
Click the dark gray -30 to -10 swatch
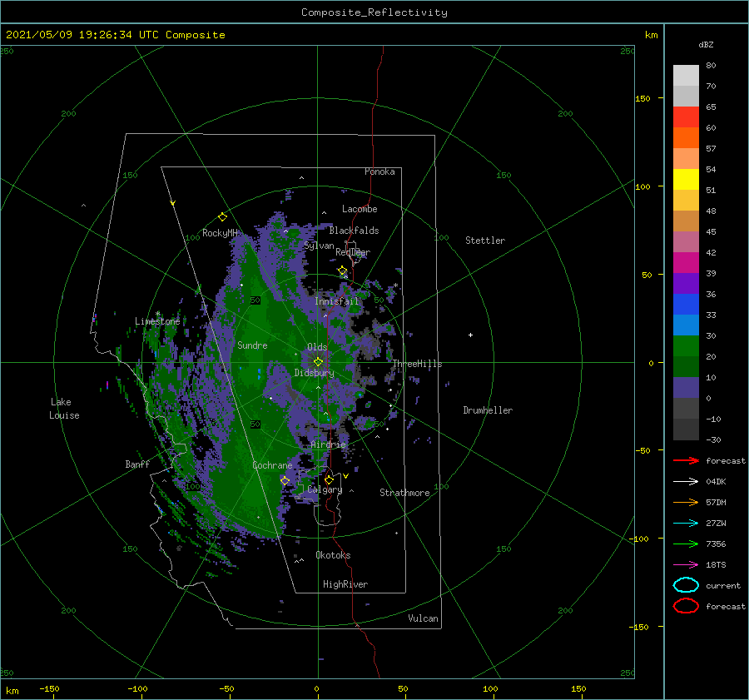[686, 429]
